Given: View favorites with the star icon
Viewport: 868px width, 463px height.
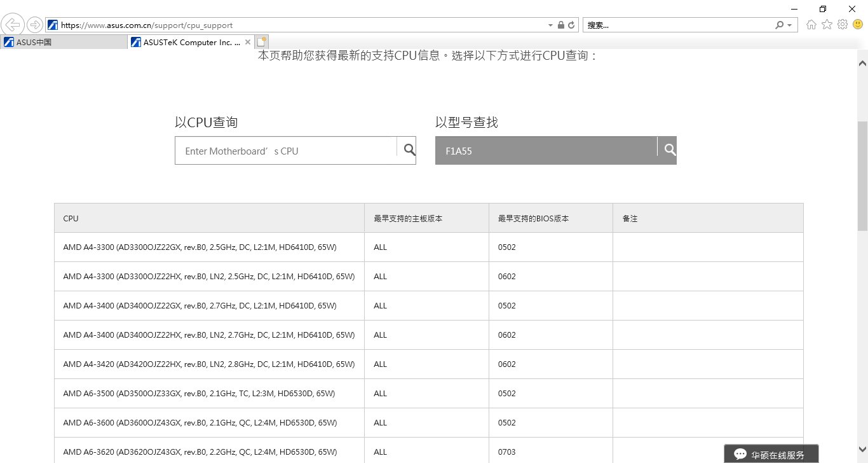Looking at the screenshot, I should (827, 24).
